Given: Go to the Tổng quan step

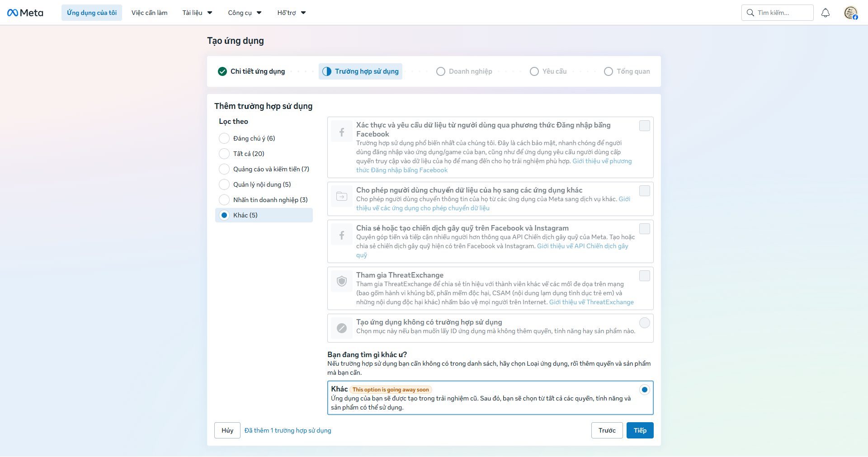Looking at the screenshot, I should click(627, 71).
